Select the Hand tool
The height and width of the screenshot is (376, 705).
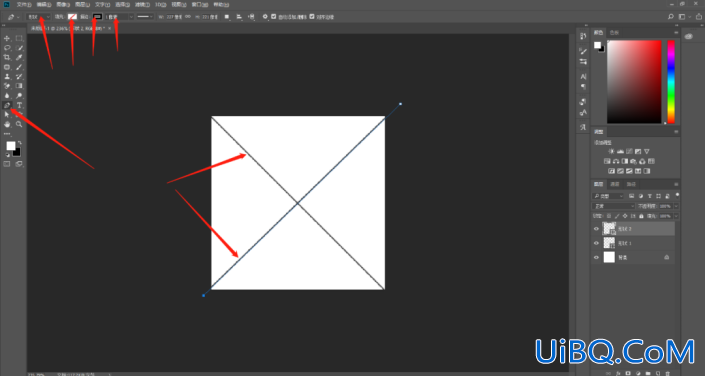7,124
